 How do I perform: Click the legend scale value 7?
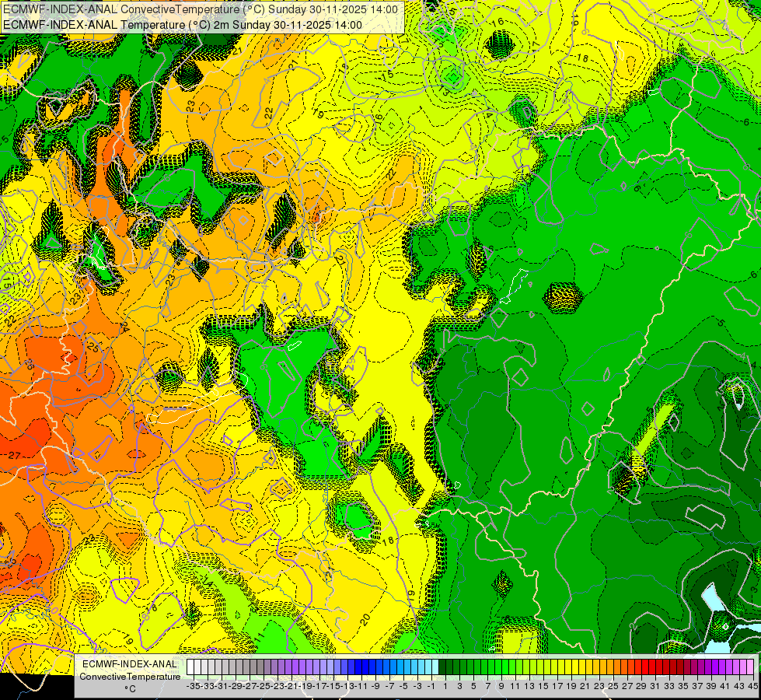coord(487,686)
